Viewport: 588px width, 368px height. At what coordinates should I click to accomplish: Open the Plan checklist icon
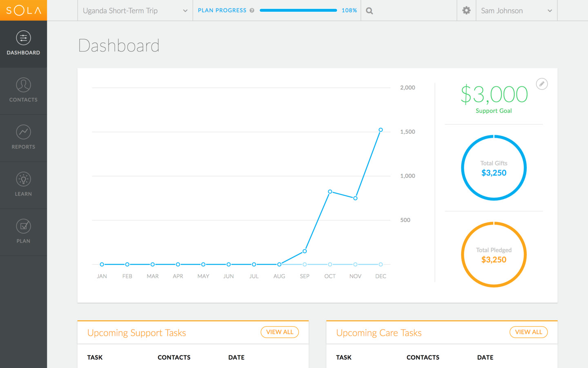click(x=23, y=226)
